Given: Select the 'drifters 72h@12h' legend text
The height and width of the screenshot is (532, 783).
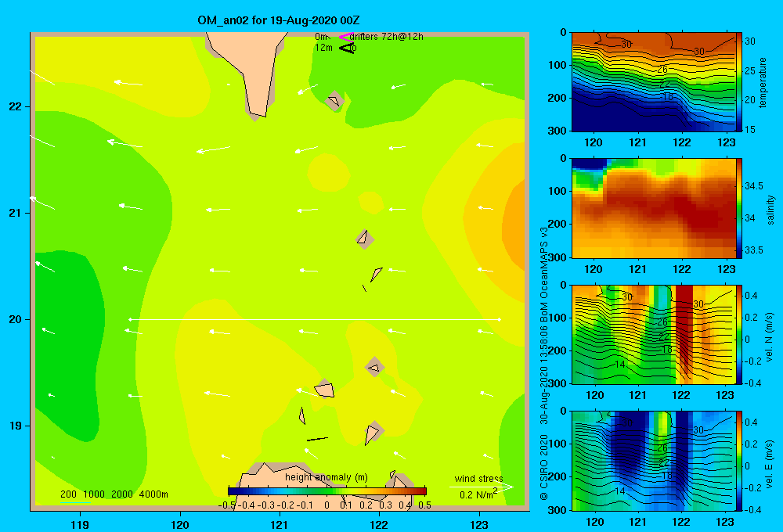Looking at the screenshot, I should [x=386, y=37].
